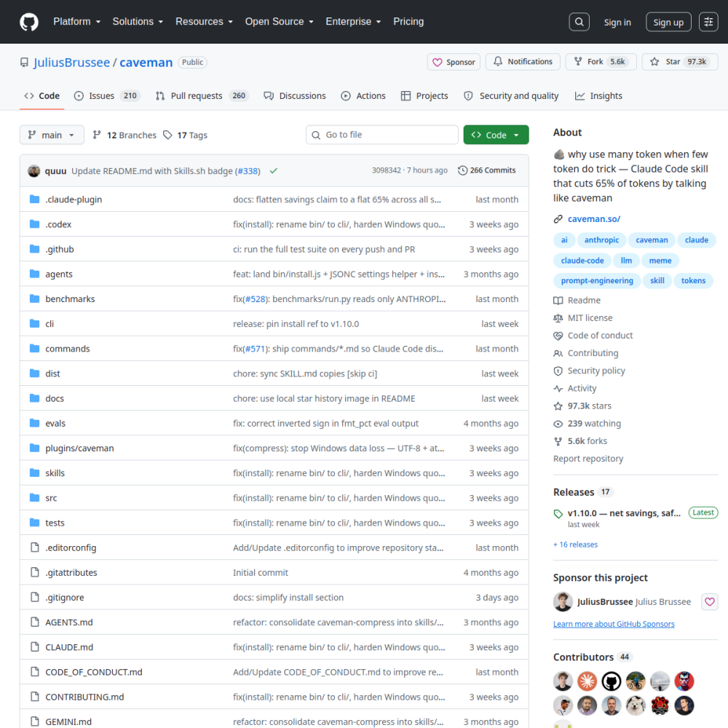Viewport: 728px width, 728px height.
Task: Open the v1.10.0 release tag icon
Action: coord(558,514)
